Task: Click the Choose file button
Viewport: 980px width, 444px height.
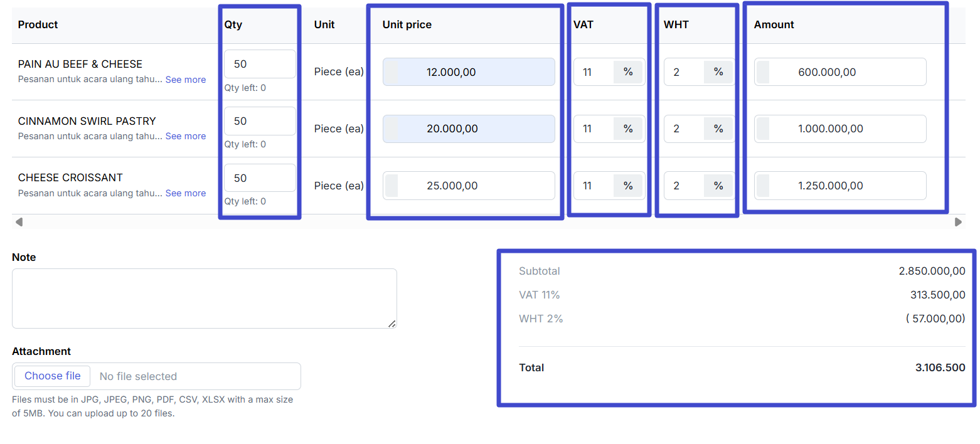Action: [53, 376]
